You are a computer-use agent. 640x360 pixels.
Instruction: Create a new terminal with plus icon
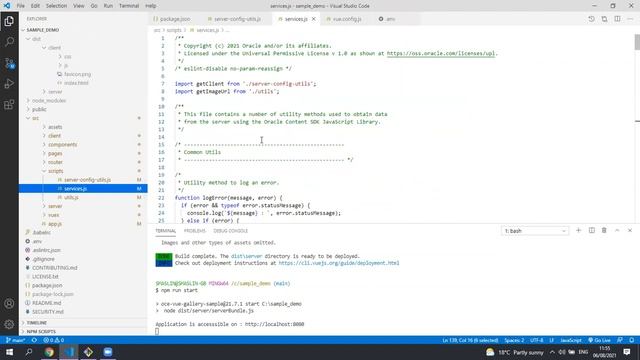pos(578,231)
